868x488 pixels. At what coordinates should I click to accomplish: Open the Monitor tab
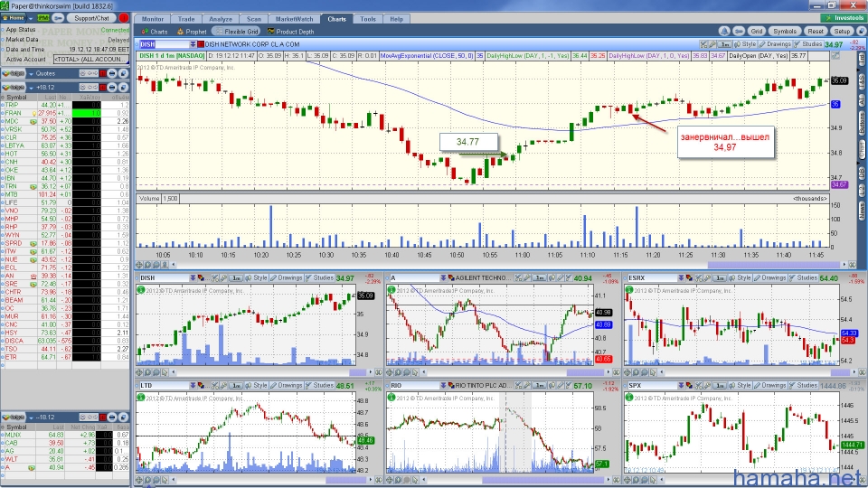(152, 19)
